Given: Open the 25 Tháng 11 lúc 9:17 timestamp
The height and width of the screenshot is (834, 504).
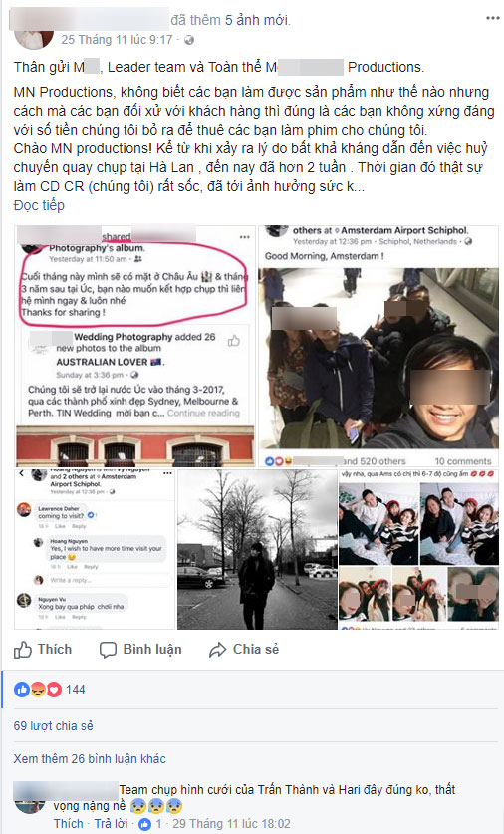Looking at the screenshot, I should pyautogui.click(x=117, y=40).
